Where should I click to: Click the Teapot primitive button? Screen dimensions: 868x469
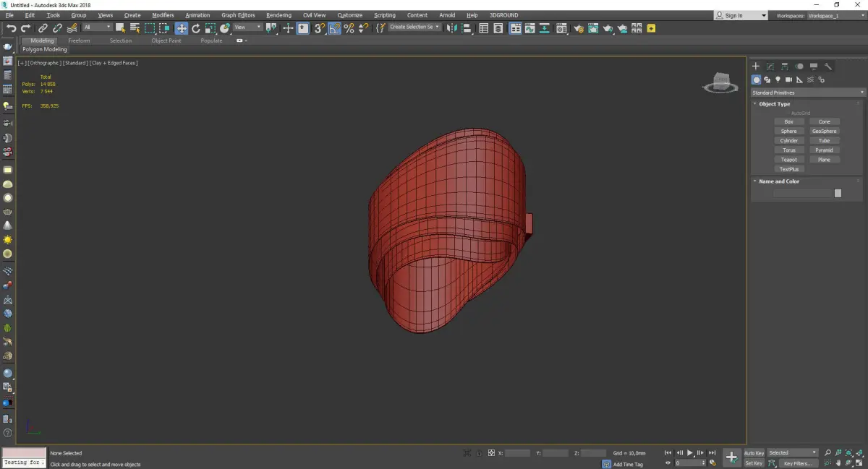[788, 160]
